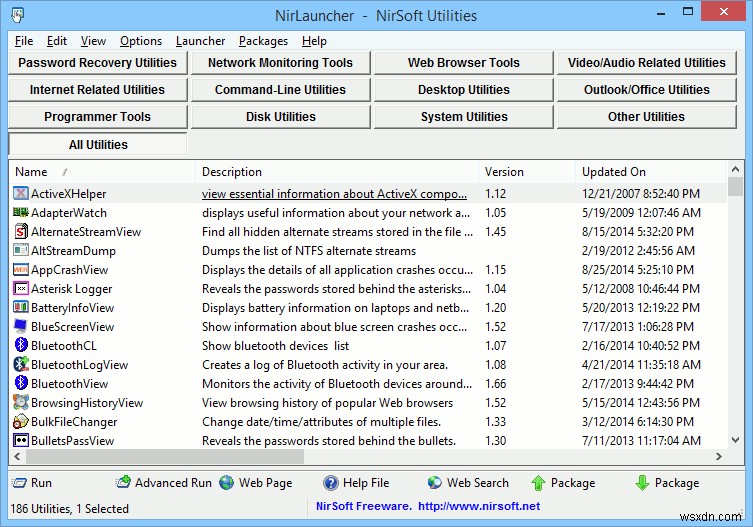Click the Web Page globe icon
Screen dimensions: 753x527
click(227, 483)
